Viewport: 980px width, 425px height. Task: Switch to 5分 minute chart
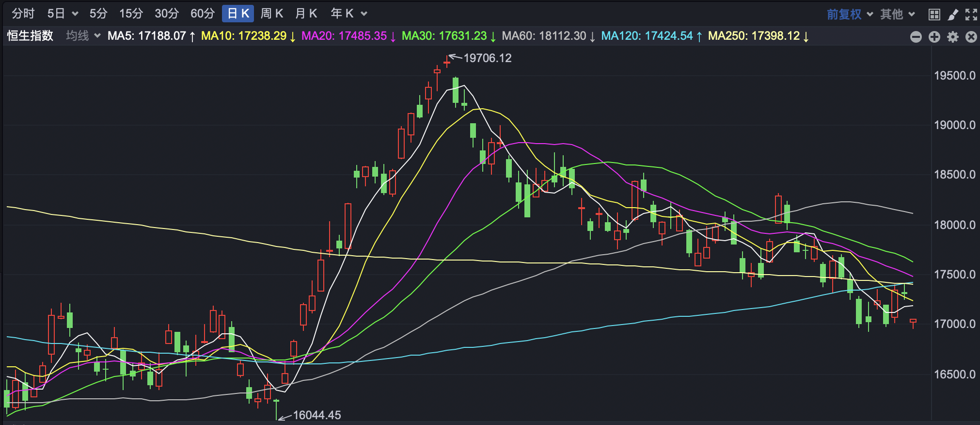click(x=98, y=14)
